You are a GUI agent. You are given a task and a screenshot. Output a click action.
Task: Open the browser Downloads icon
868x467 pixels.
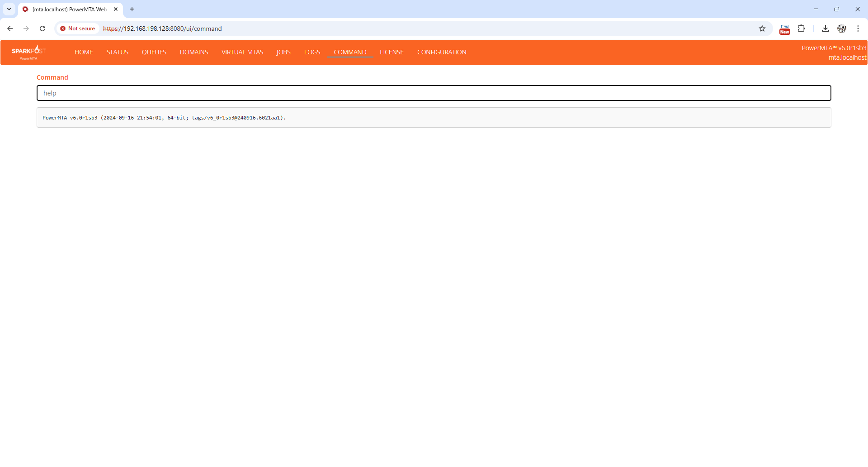click(826, 29)
